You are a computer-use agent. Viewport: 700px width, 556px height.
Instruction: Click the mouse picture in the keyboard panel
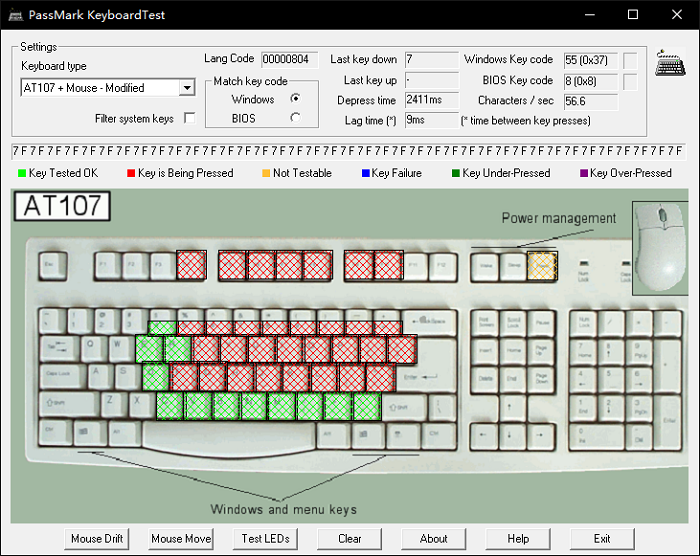click(660, 248)
